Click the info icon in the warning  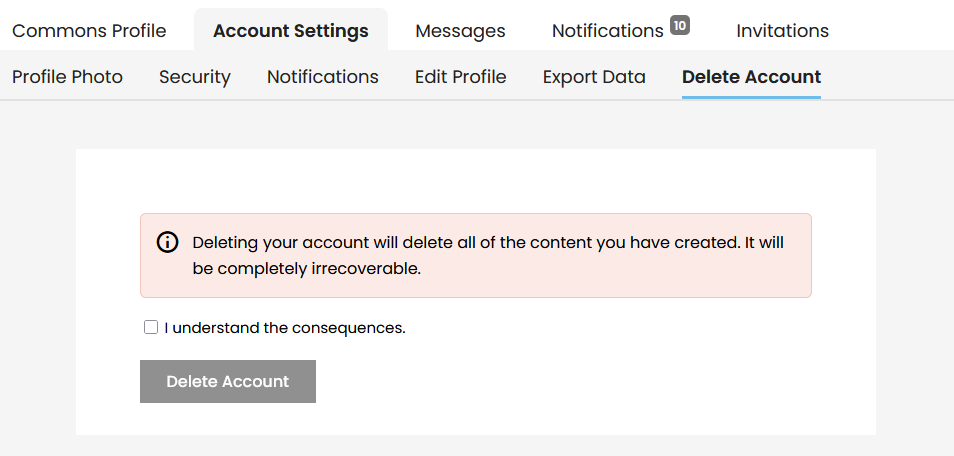168,243
